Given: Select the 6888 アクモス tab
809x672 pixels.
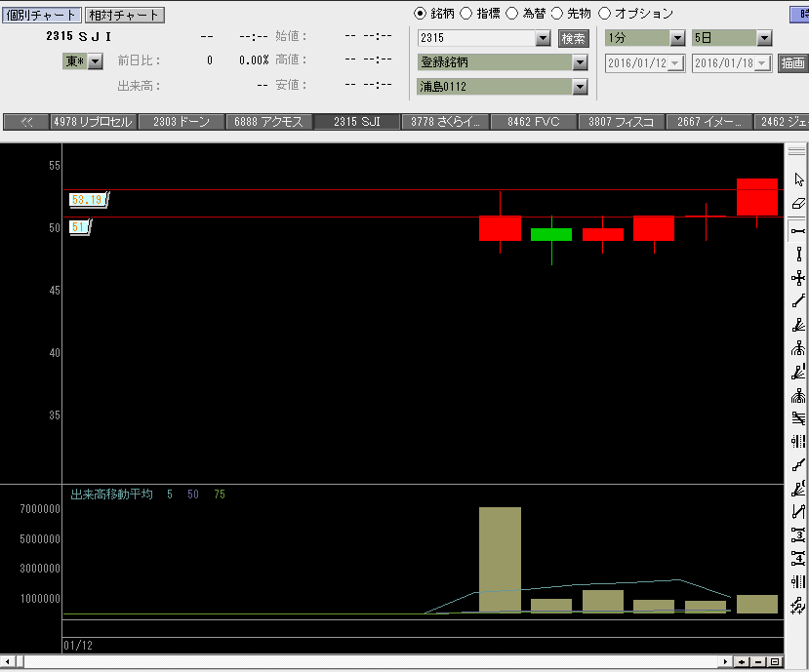Looking at the screenshot, I should [x=268, y=122].
